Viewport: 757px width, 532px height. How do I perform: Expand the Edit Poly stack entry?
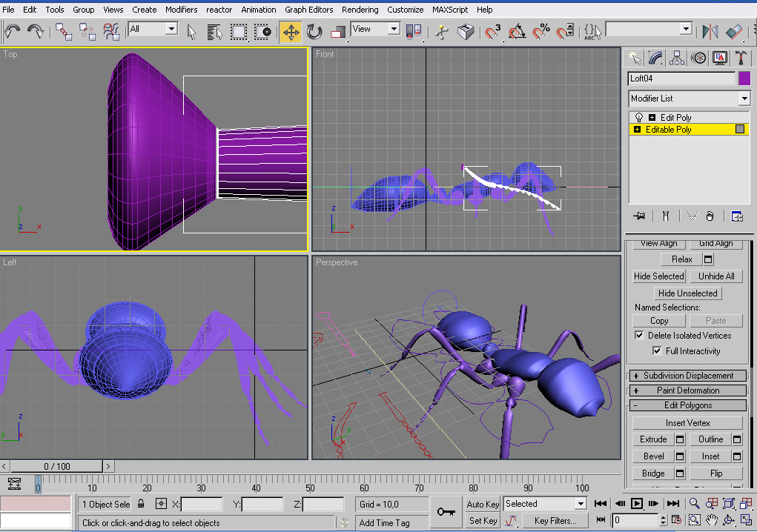pyautogui.click(x=652, y=117)
